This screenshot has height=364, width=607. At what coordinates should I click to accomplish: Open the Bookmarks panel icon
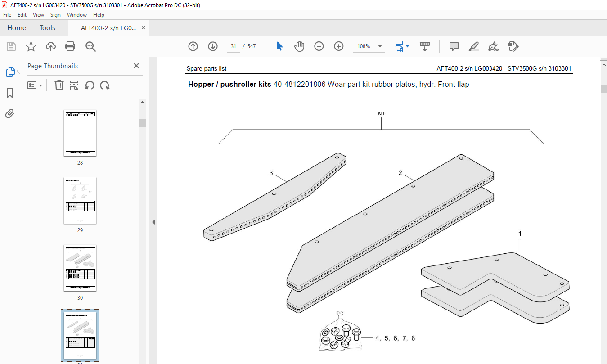pyautogui.click(x=10, y=93)
